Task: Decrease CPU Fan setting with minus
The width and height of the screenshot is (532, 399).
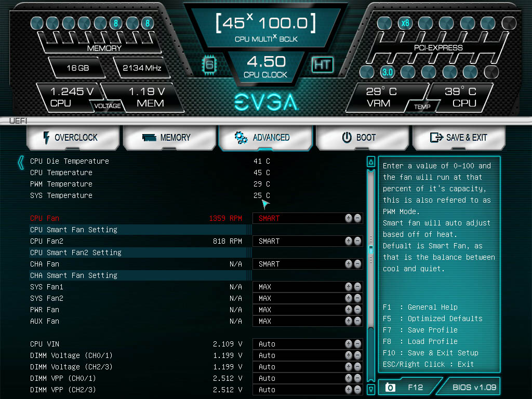Action: click(x=357, y=218)
